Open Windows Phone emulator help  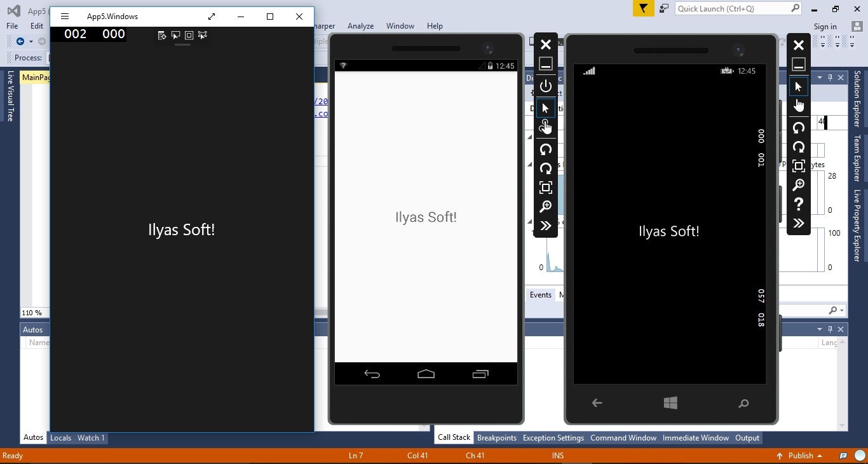[799, 204]
